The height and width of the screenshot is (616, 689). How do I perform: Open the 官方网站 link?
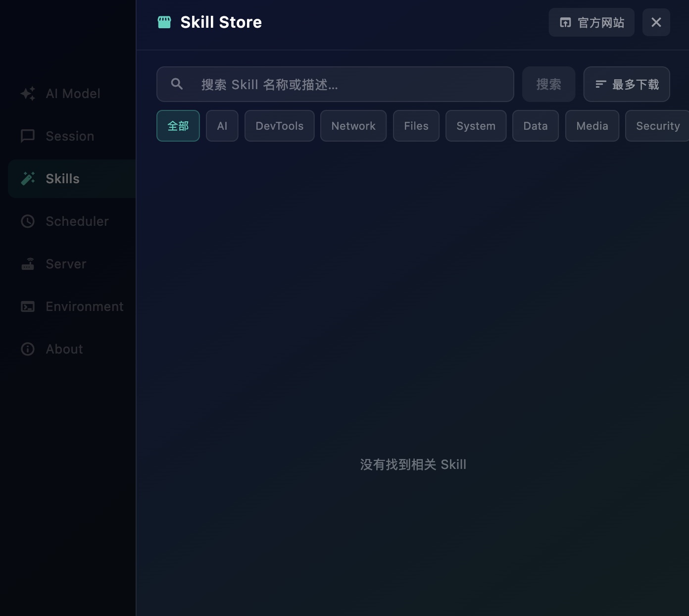[x=591, y=22]
